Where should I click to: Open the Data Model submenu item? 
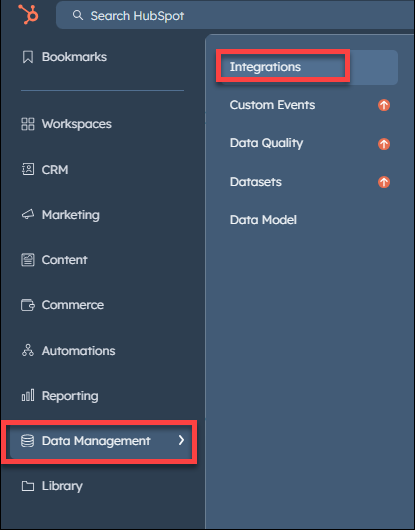(263, 220)
